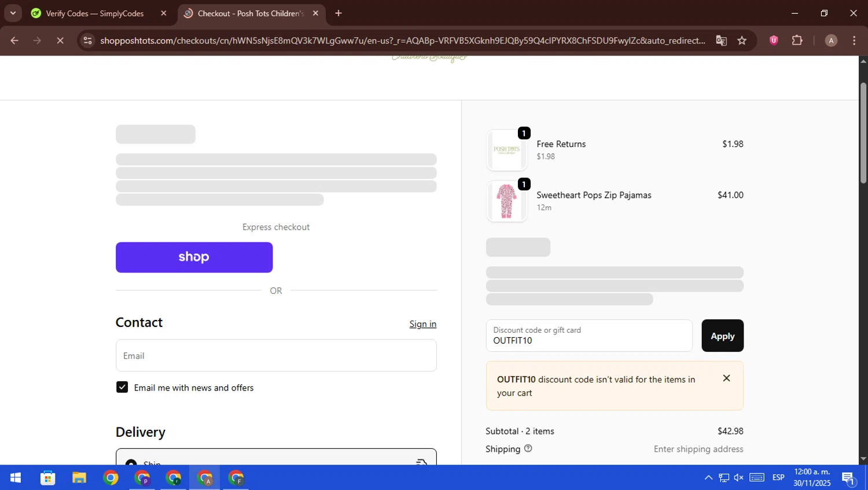Image resolution: width=868 pixels, height=490 pixels.
Task: Open Microsoft Store from taskbar
Action: (47, 477)
